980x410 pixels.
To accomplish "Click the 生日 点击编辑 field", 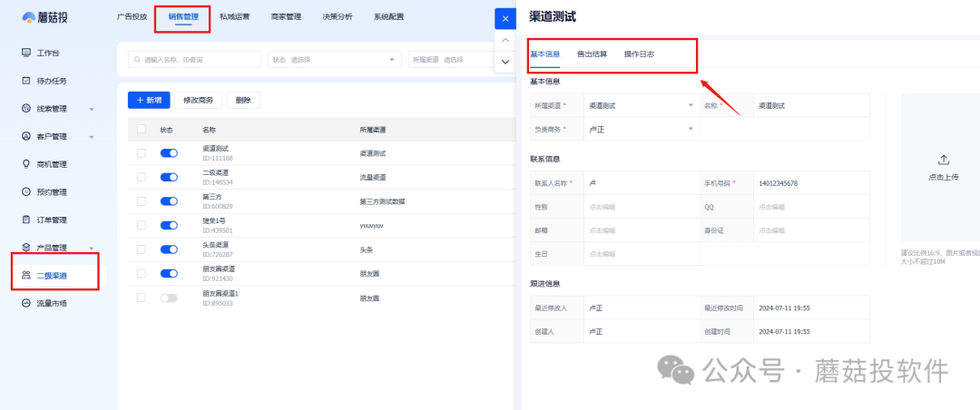I will 642,254.
